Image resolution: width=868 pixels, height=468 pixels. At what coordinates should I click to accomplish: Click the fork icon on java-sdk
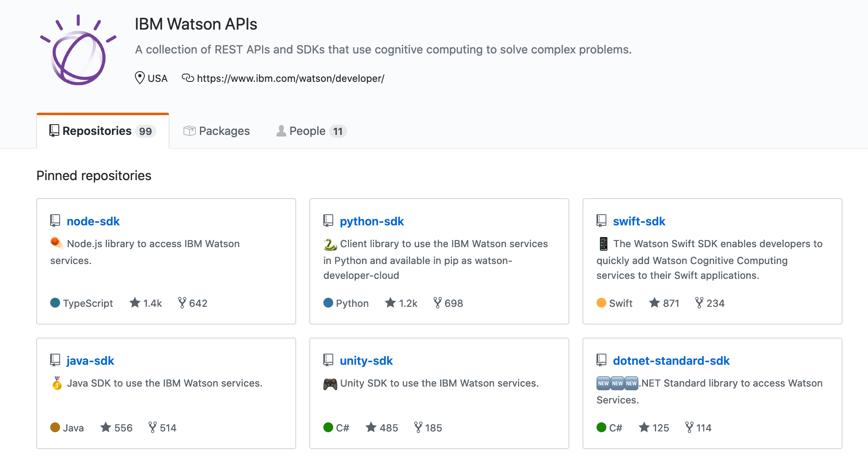pyautogui.click(x=153, y=427)
